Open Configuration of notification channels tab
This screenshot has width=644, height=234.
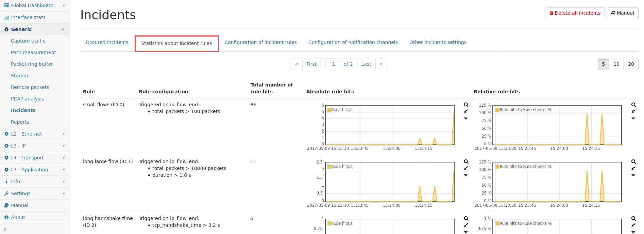353,42
